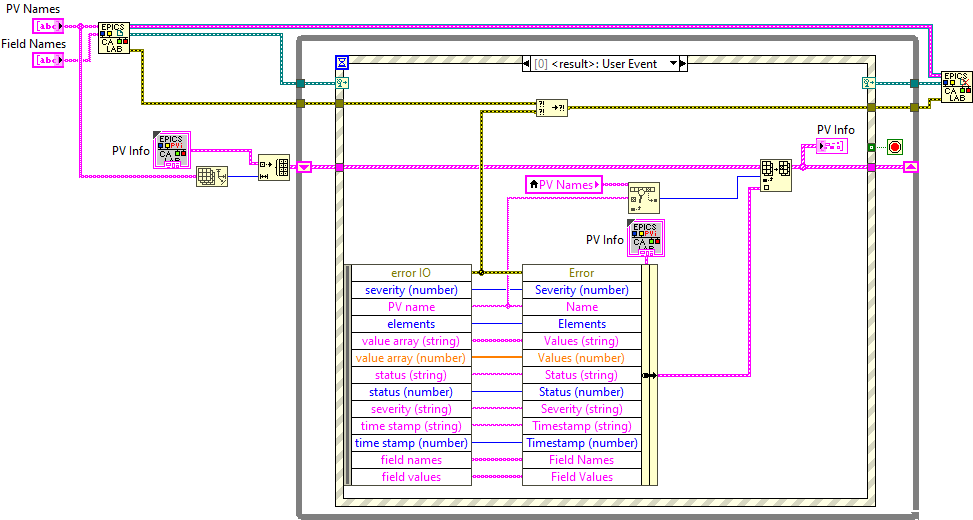Click the Initialize Array function node
Image resolution: width=973 pixels, height=520 pixels.
click(x=273, y=167)
